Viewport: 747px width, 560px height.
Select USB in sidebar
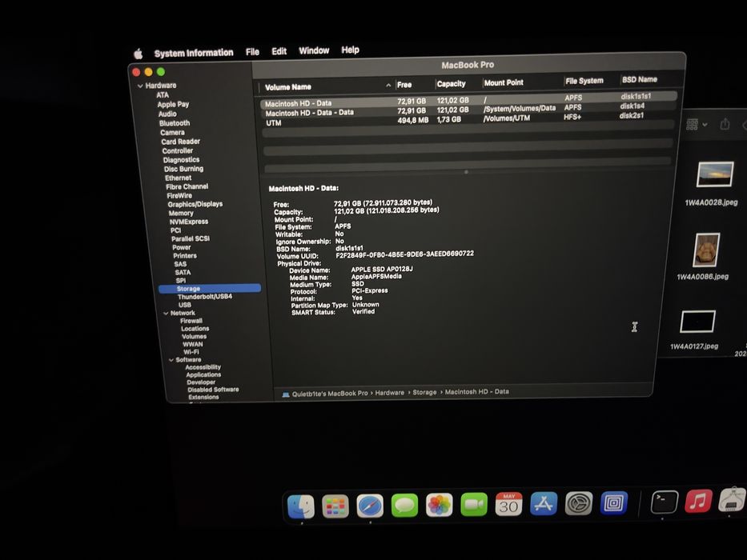coord(185,306)
